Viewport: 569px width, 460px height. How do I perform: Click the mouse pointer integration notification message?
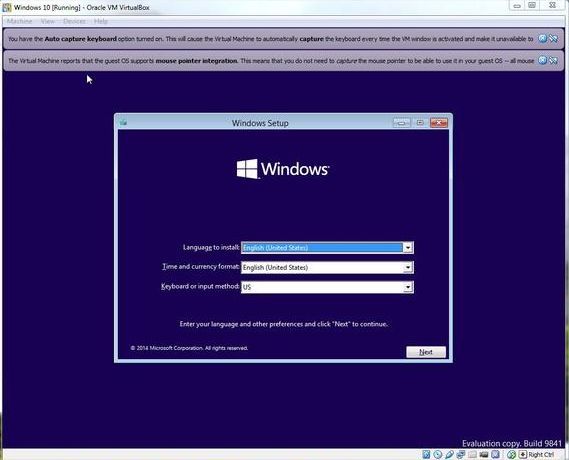(x=271, y=61)
